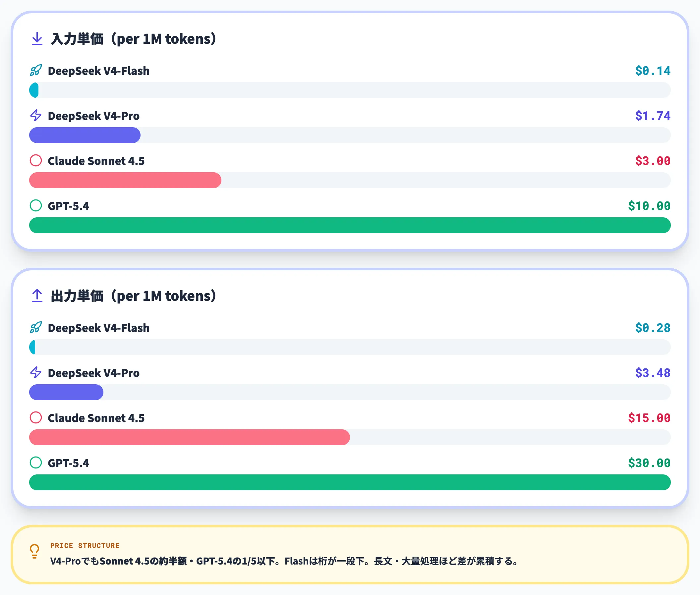Screen dimensions: 700x595
Task: Click the upload arrow icon in the output price header
Action: tap(37, 296)
